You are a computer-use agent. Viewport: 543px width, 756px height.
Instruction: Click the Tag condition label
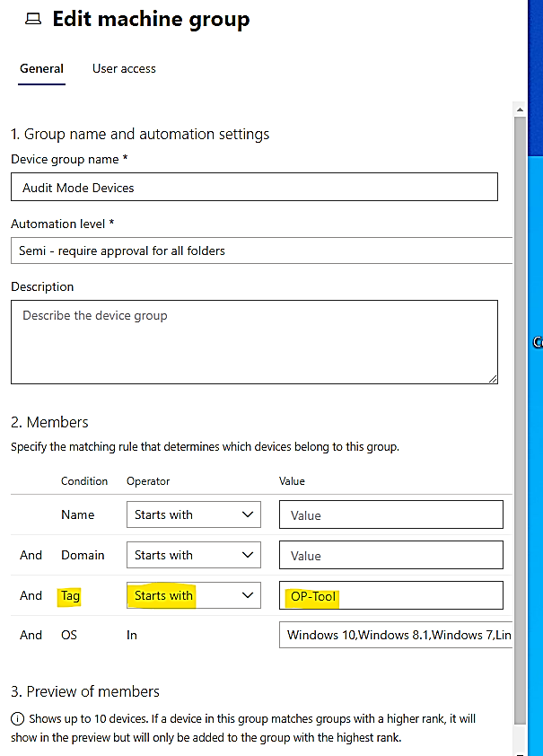pyautogui.click(x=70, y=596)
